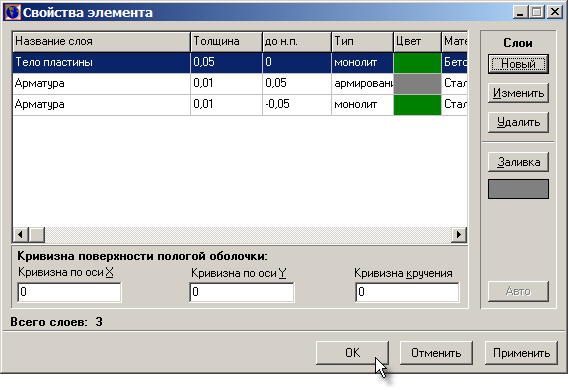This screenshot has width=568, height=390.
Task: Click the Изменить button
Action: pos(518,93)
